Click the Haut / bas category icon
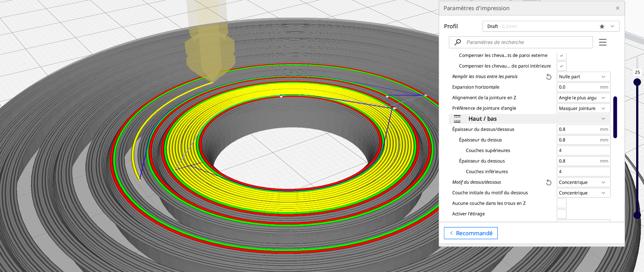644x272 pixels. tap(457, 119)
